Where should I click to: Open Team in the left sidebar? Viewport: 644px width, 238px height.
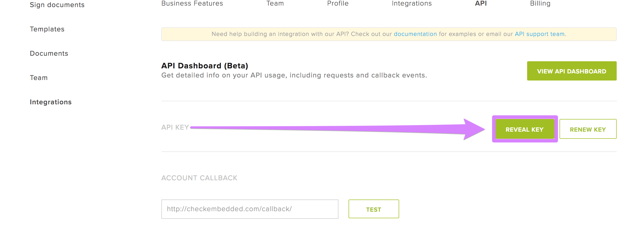[39, 78]
